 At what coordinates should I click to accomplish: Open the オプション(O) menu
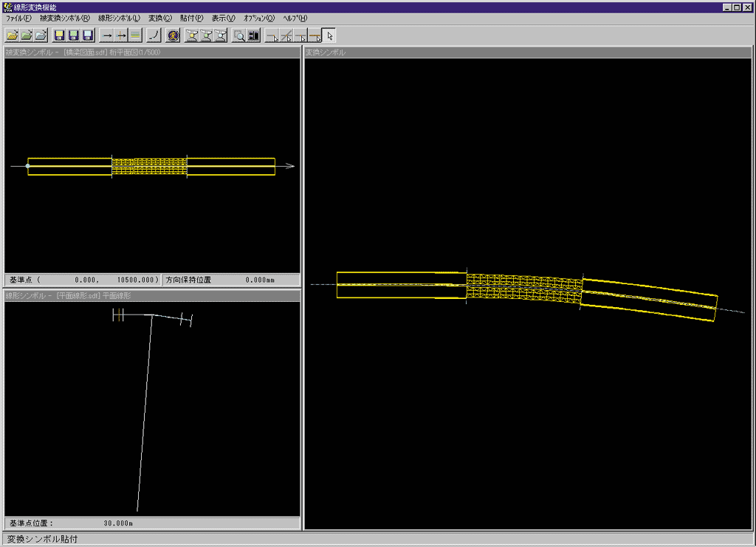[x=259, y=18]
